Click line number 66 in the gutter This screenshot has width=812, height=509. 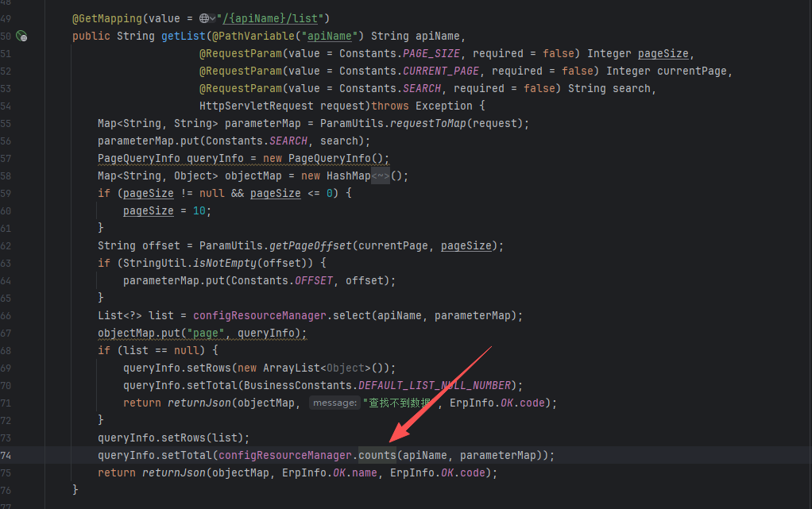(x=6, y=315)
